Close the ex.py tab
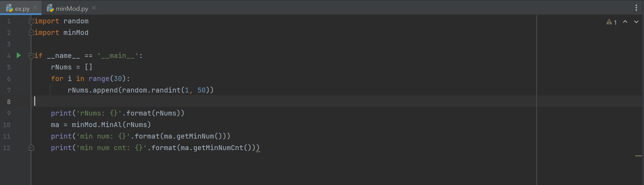The width and height of the screenshot is (644, 185). [35, 8]
